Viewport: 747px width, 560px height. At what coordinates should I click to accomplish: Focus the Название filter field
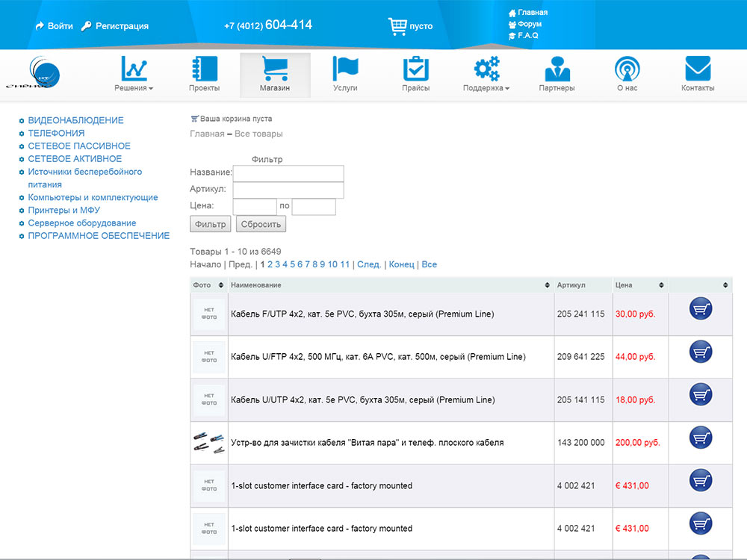click(x=288, y=173)
